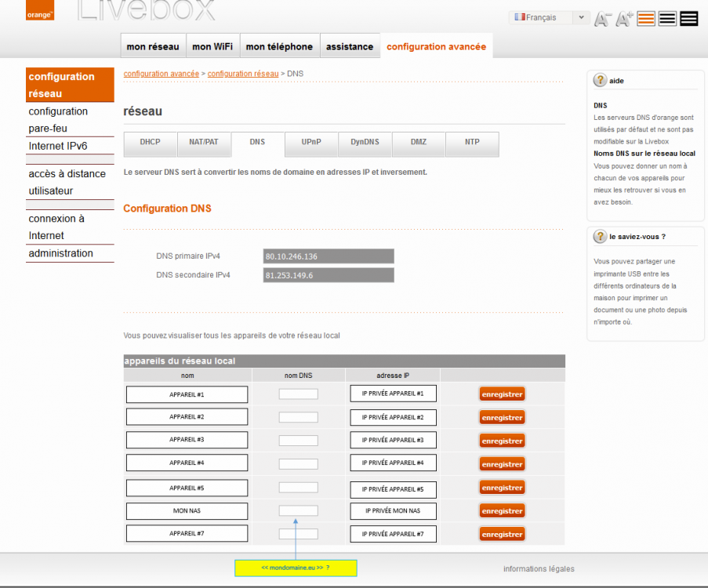Select the black-on-white contrast theme icon
Screen dimensions: 708x588
(667, 19)
